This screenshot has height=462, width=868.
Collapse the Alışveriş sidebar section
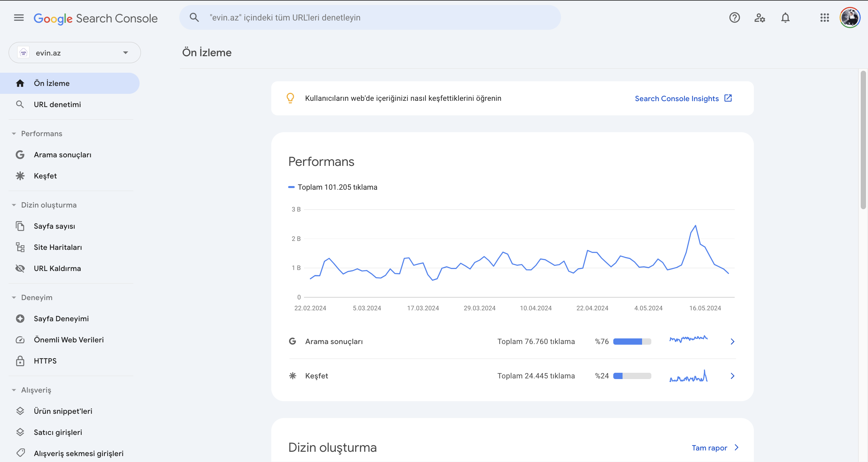[14, 390]
